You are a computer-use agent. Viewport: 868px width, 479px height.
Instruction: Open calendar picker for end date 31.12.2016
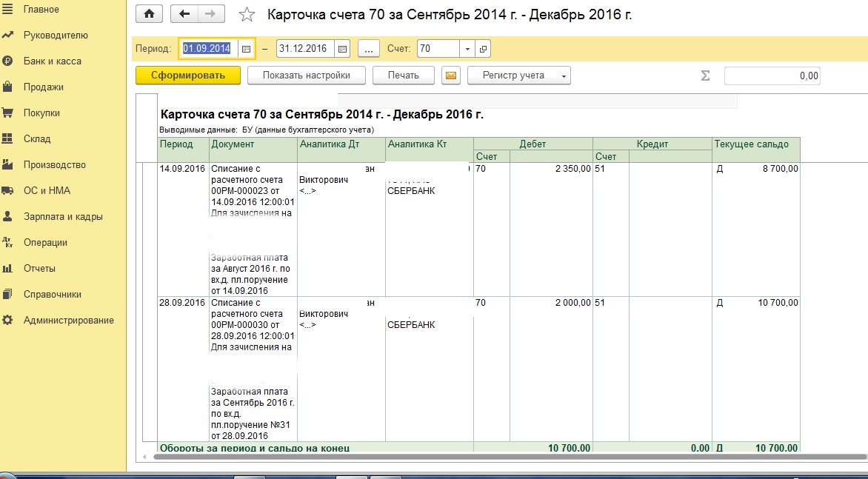pyautogui.click(x=341, y=49)
